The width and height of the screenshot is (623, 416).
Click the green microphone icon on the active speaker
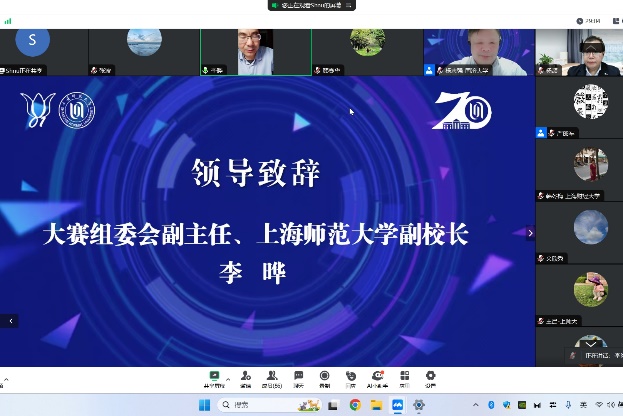pos(205,70)
